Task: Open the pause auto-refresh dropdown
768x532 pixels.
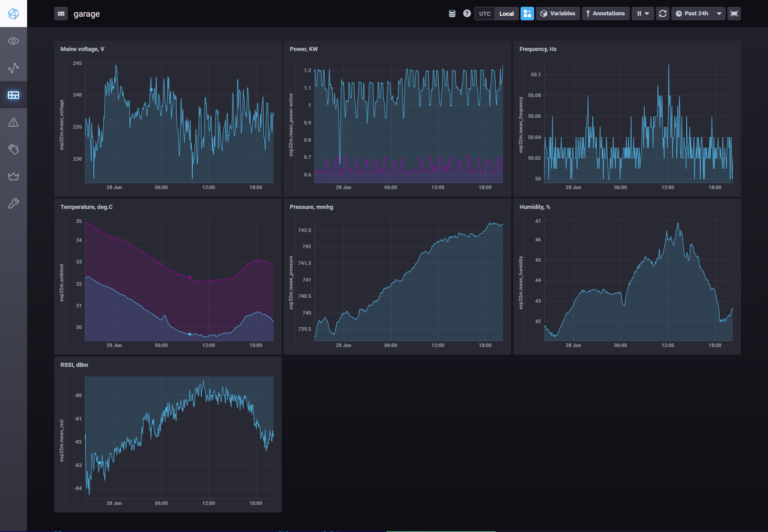Action: 643,14
